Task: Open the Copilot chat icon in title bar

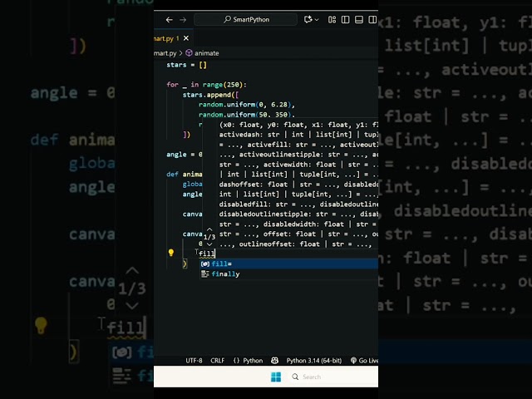Action: click(308, 20)
